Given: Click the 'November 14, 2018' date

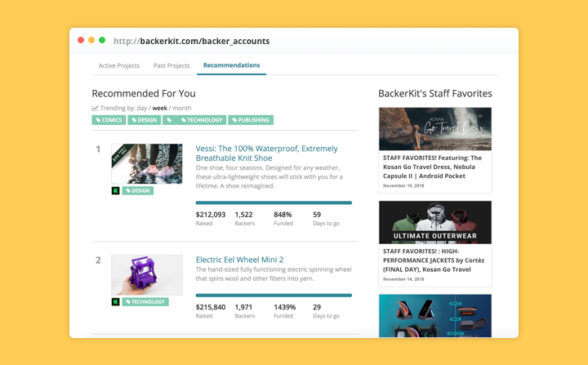Looking at the screenshot, I should [403, 279].
